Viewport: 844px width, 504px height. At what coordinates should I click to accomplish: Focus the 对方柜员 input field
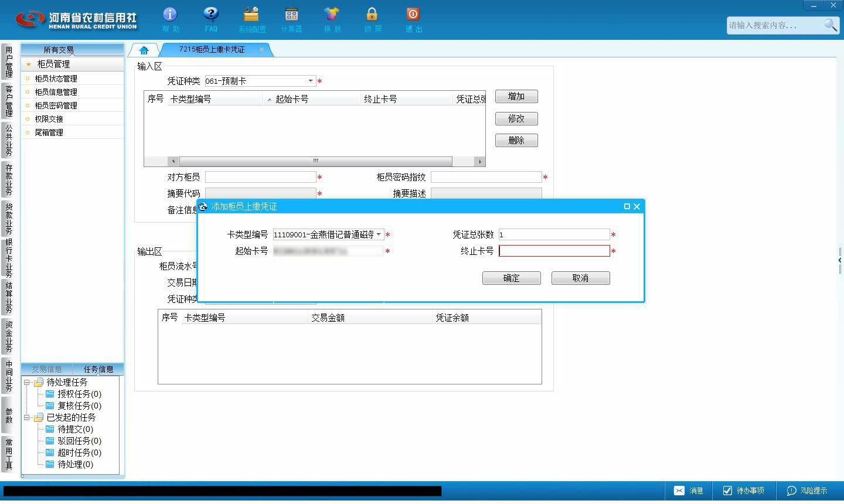(x=260, y=177)
